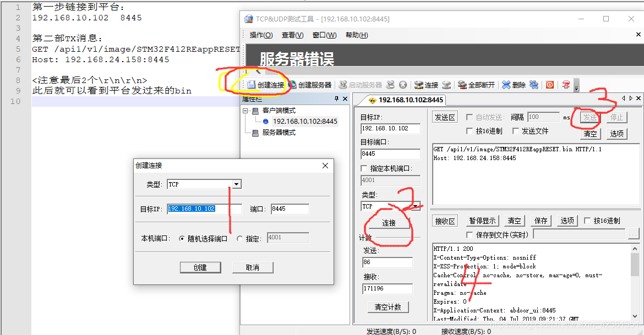The image size is (644, 335).
Task: Close the MDI child window via menu bar X
Action: click(x=638, y=35)
